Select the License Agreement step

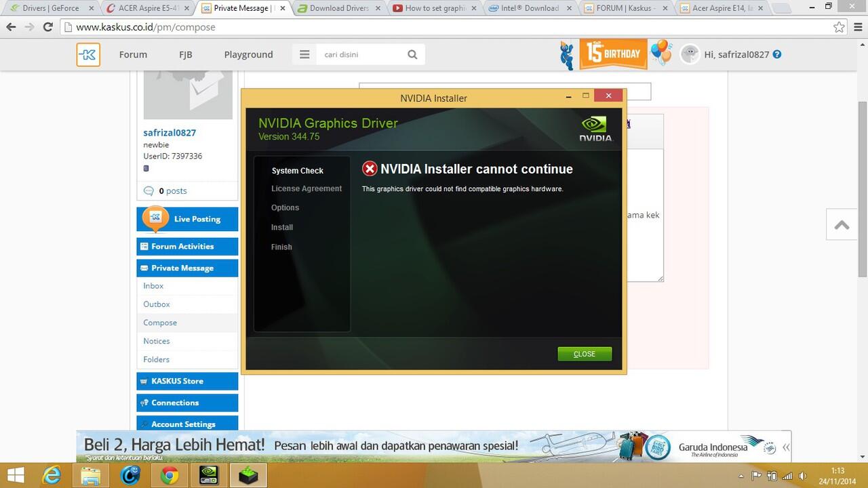tap(307, 188)
